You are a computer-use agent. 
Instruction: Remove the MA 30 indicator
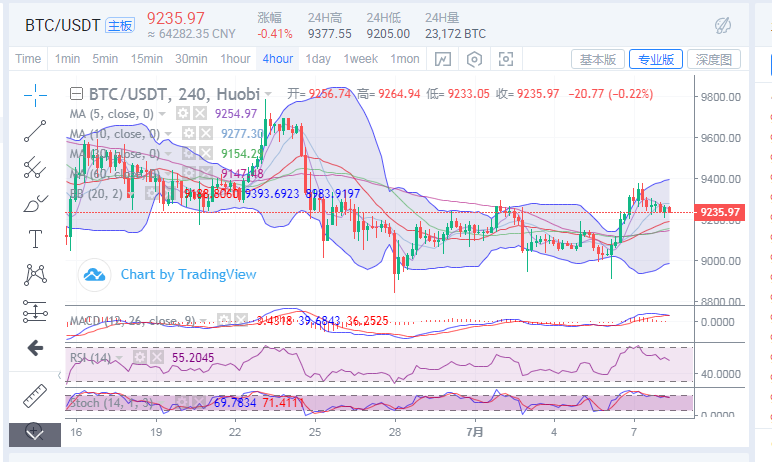coord(205,153)
